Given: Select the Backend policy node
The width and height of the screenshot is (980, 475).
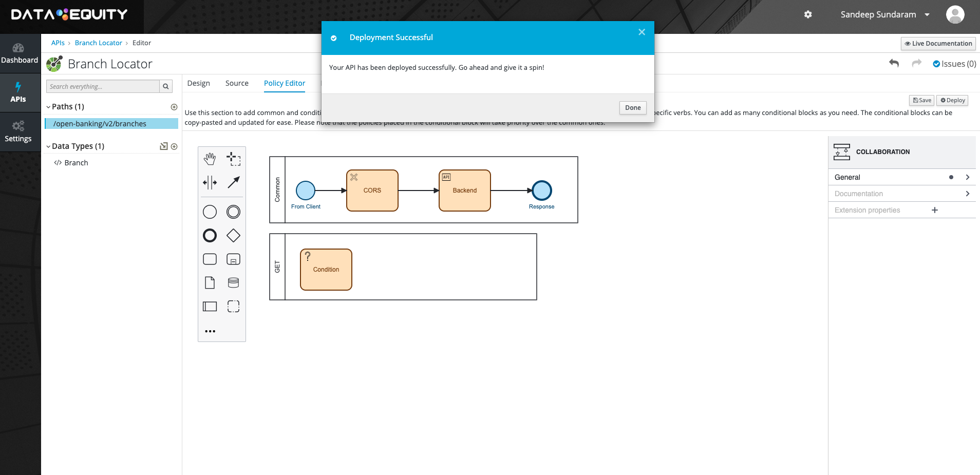Looking at the screenshot, I should 465,191.
